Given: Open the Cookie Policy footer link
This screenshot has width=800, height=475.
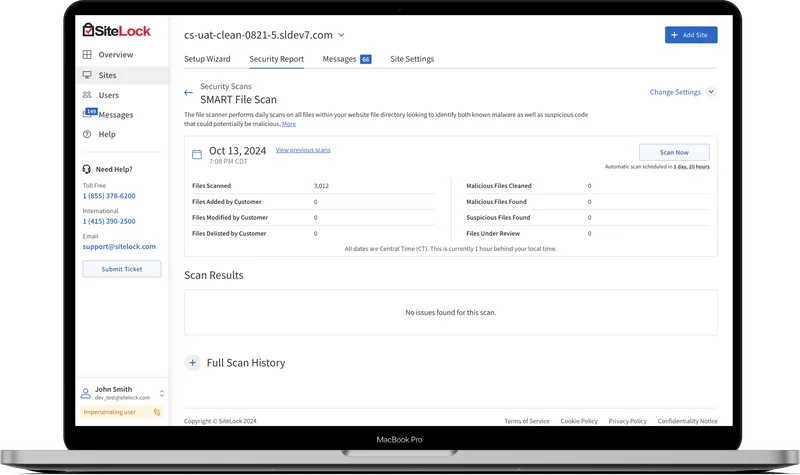Looking at the screenshot, I should [x=579, y=421].
